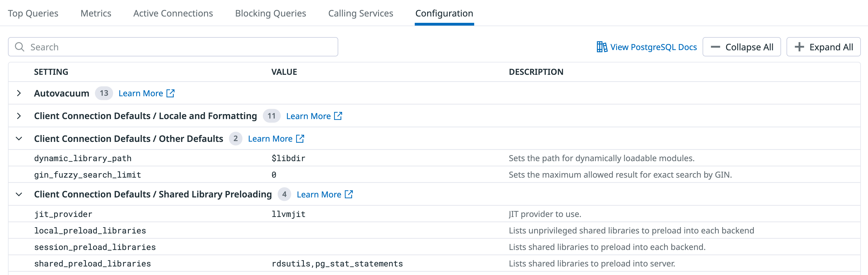Click the minus icon on Collapse All
Image resolution: width=868 pixels, height=275 pixels.
point(715,47)
